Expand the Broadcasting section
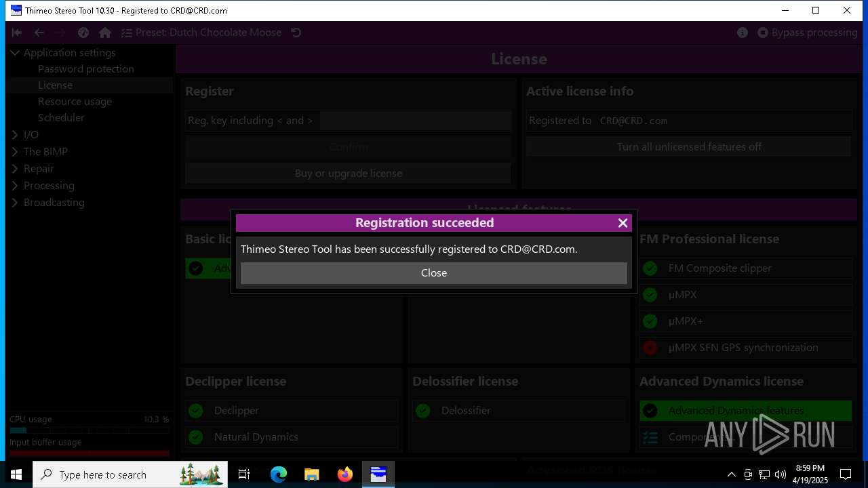Viewport: 868px width, 488px height. 15,203
